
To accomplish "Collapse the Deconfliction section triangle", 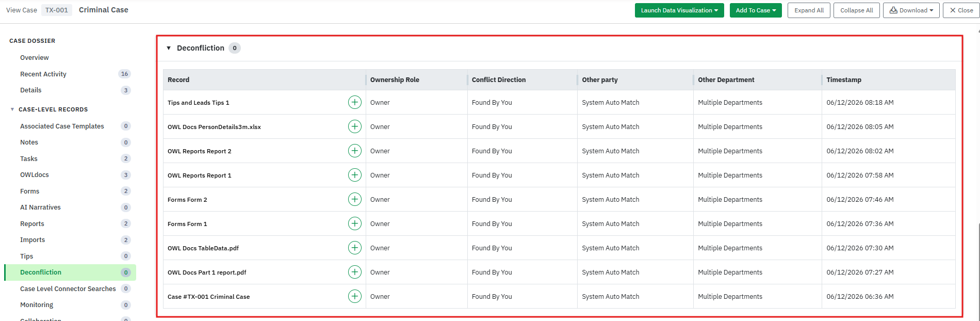I will [169, 48].
